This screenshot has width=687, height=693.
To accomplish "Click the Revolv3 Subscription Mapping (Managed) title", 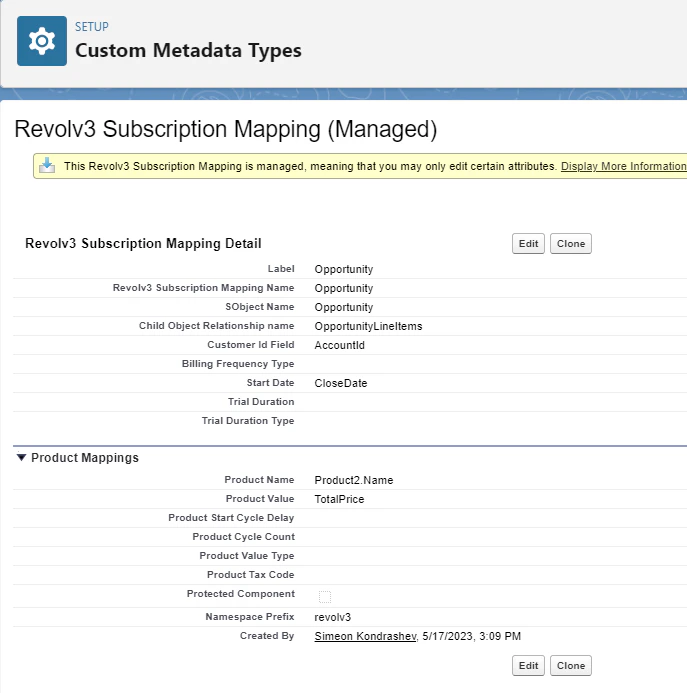I will pyautogui.click(x=225, y=129).
